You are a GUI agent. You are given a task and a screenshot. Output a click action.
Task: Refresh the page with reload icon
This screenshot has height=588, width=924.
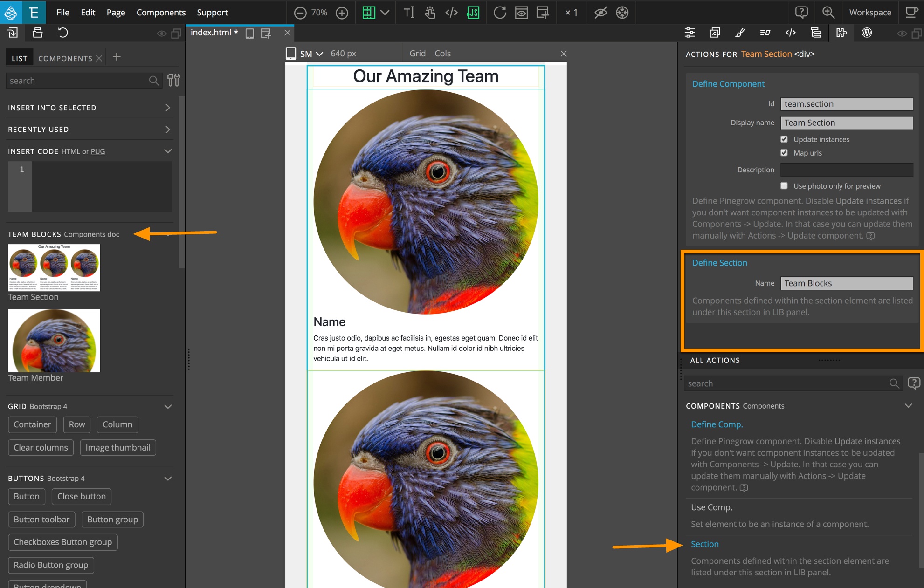(x=500, y=13)
